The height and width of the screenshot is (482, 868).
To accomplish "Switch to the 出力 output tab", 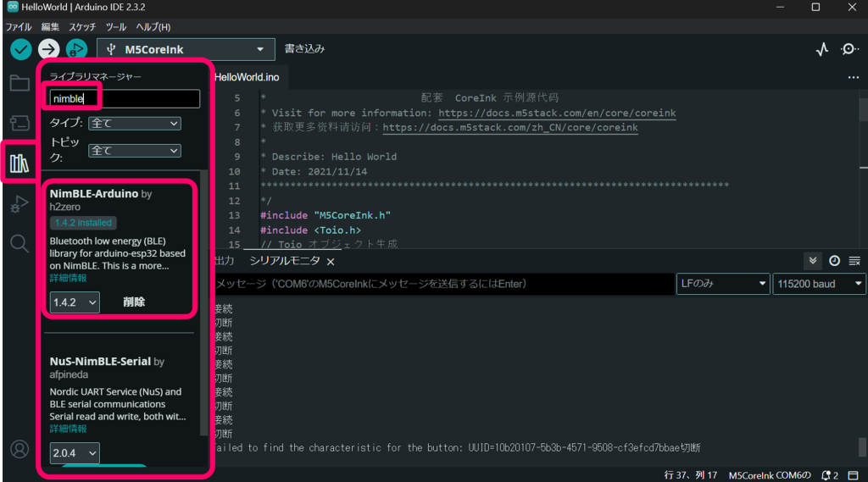I will coord(224,261).
